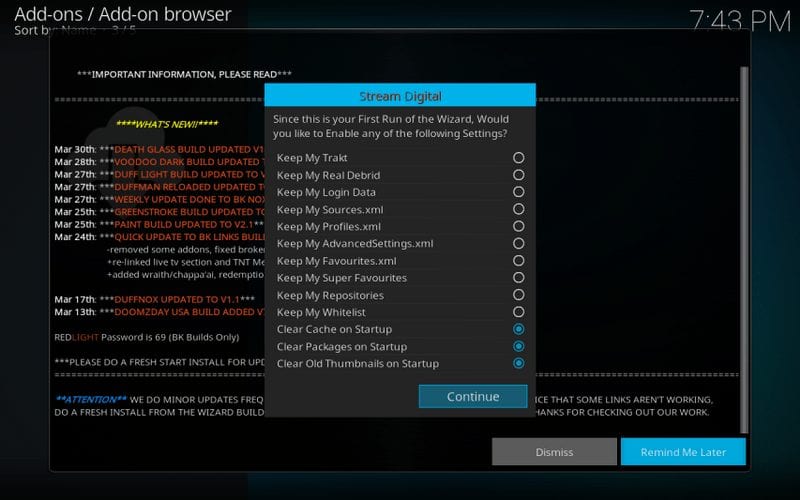This screenshot has height=500, width=800.
Task: Enable the Keep My Trakt radio button
Action: [518, 158]
